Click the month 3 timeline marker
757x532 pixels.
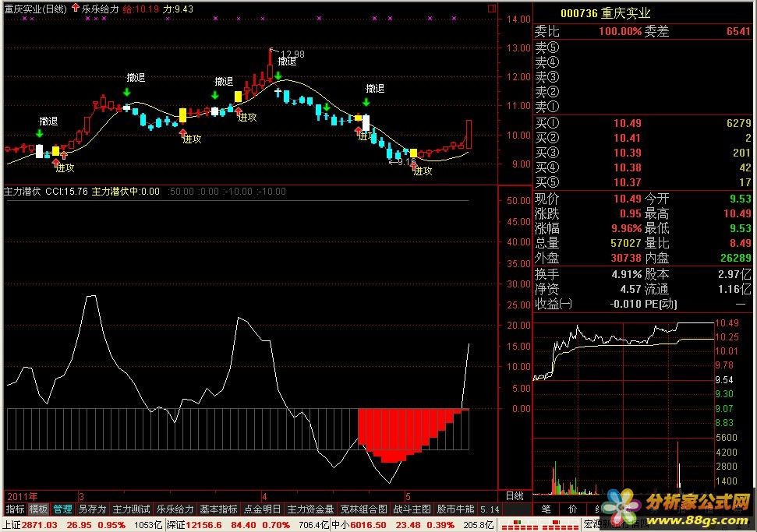point(81,496)
